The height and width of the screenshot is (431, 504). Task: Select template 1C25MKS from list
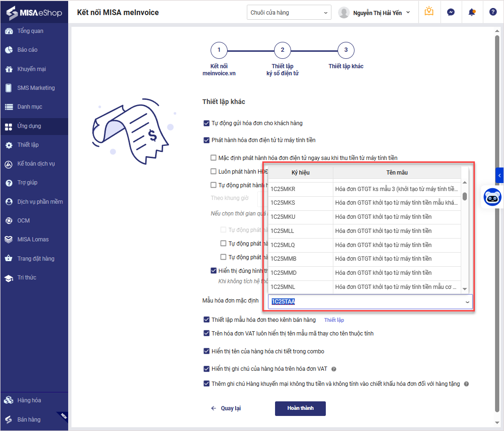click(x=364, y=203)
